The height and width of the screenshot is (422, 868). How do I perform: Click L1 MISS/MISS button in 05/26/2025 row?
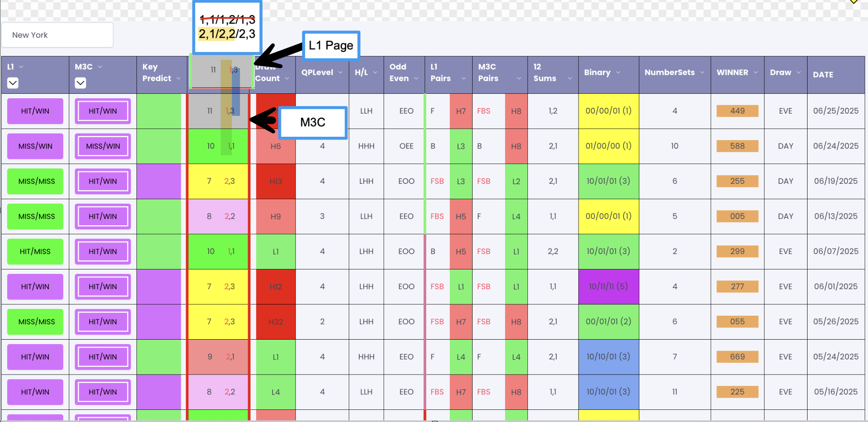(x=35, y=322)
